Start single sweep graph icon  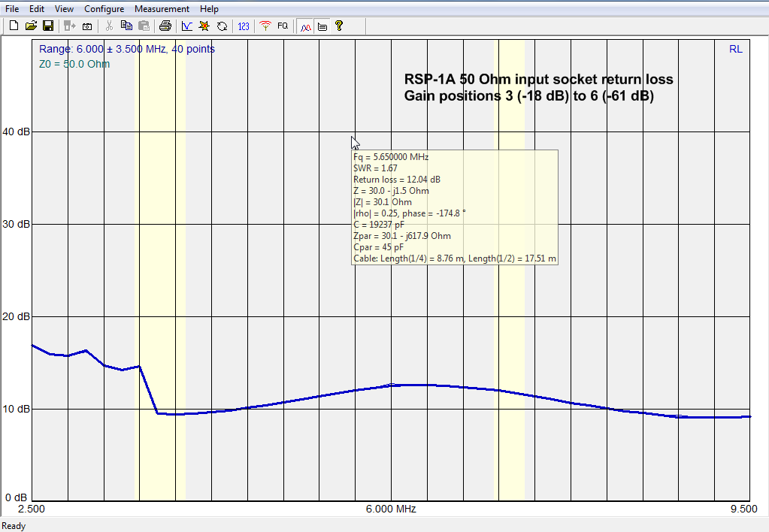point(187,26)
